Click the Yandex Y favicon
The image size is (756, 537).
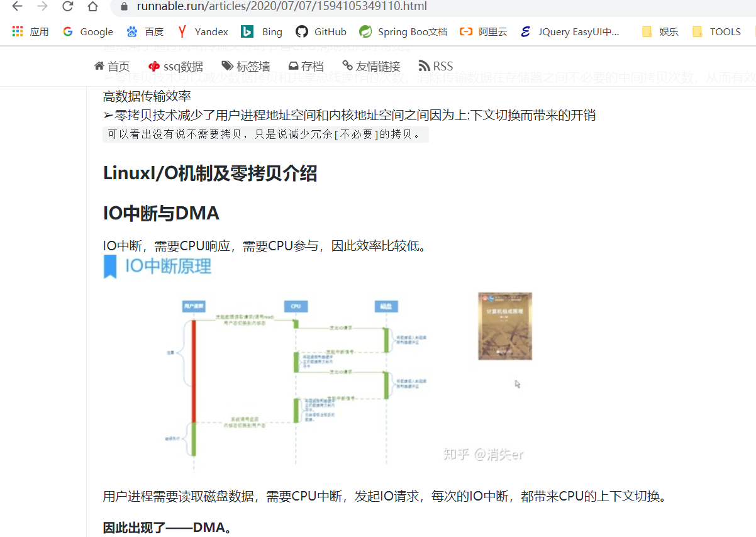(x=182, y=31)
